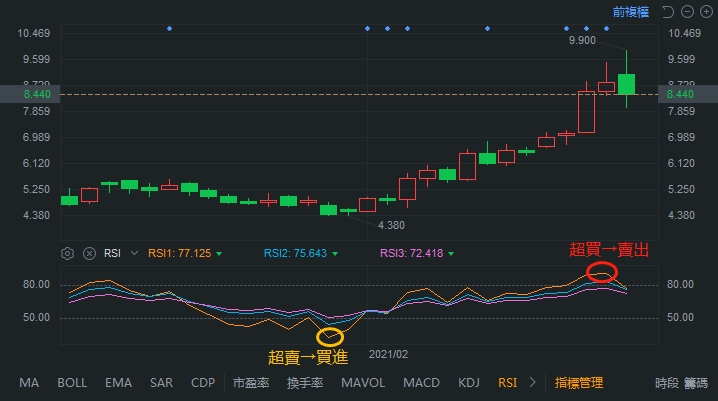
Task: Close the RSI indicator panel
Action: [89, 253]
